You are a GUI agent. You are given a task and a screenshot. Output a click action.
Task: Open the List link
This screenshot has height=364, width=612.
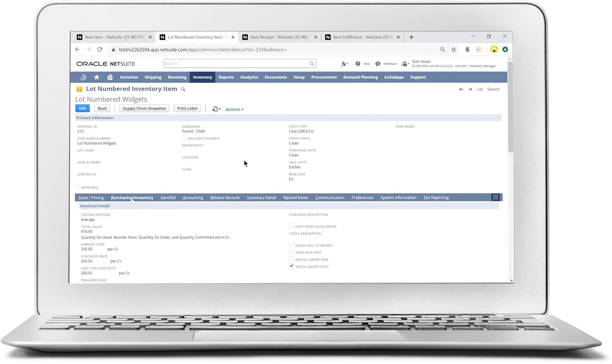coord(480,89)
